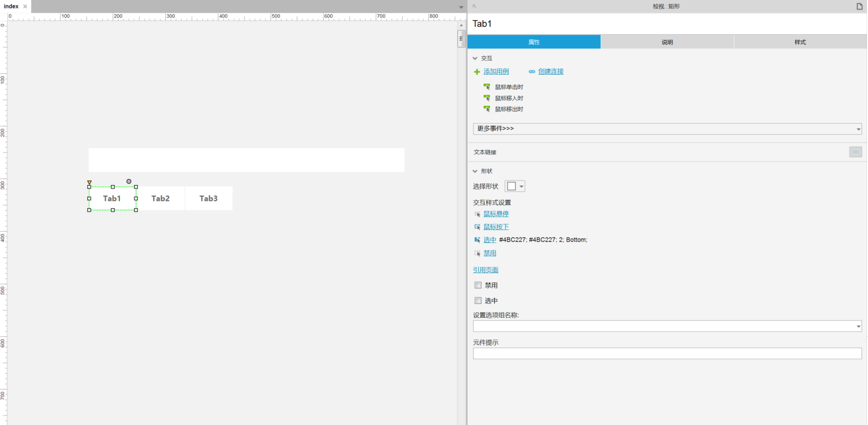868x425 pixels.
Task: Select the Tab1 shape on canvas
Action: [113, 198]
